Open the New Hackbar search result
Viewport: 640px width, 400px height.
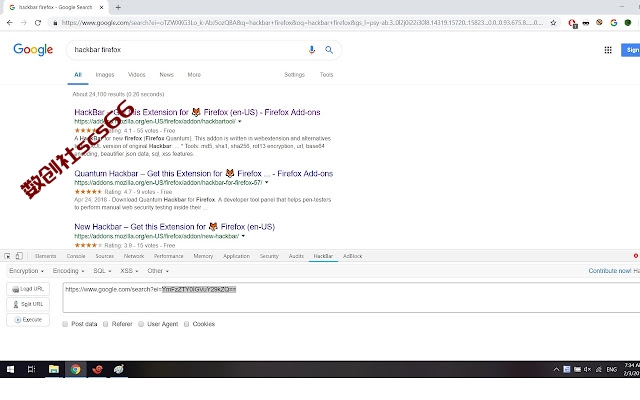[x=174, y=227]
